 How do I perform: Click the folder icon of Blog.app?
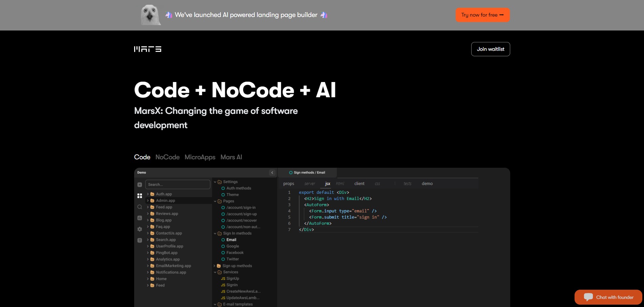tap(152, 220)
